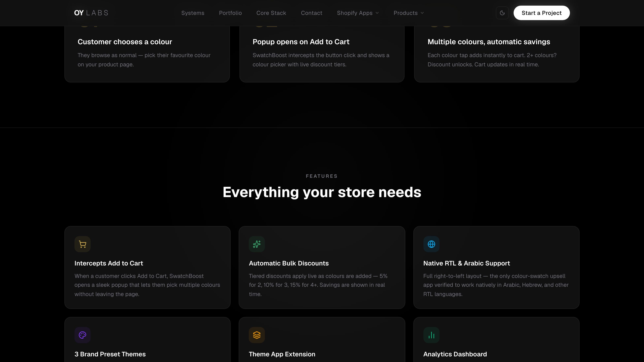The image size is (644, 362).
Task: Click the They browse as normal description
Action: click(144, 60)
